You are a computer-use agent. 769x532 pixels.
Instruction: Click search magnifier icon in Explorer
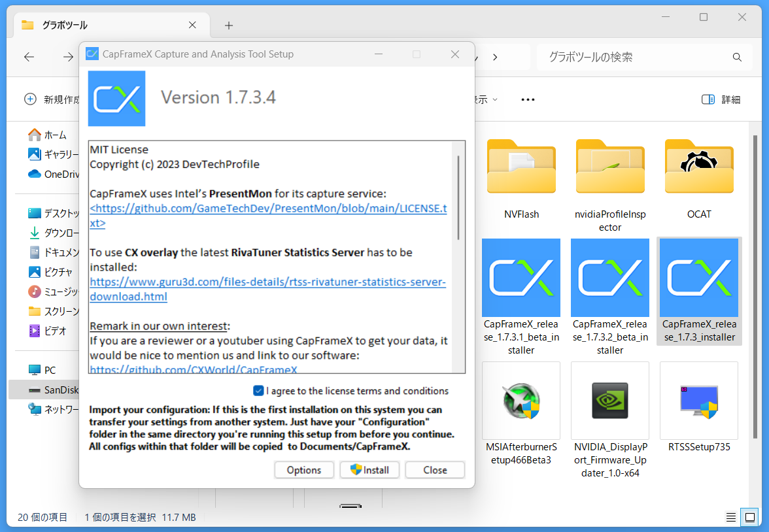click(736, 58)
